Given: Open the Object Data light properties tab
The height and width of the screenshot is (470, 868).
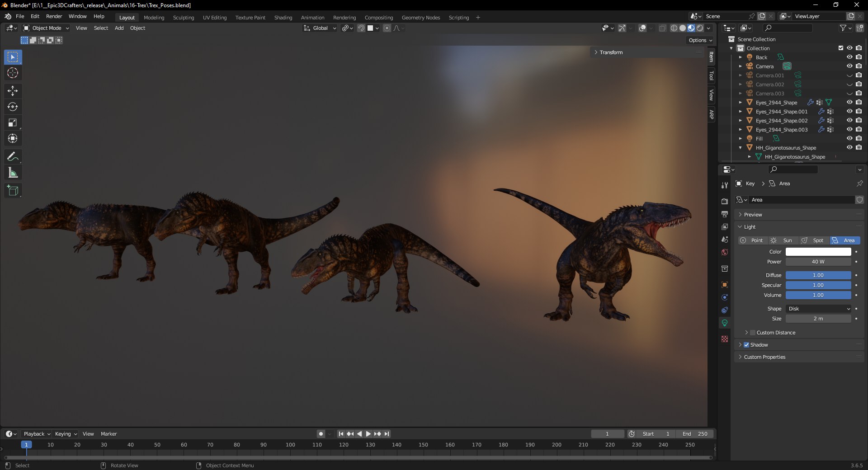Looking at the screenshot, I should pyautogui.click(x=725, y=323).
